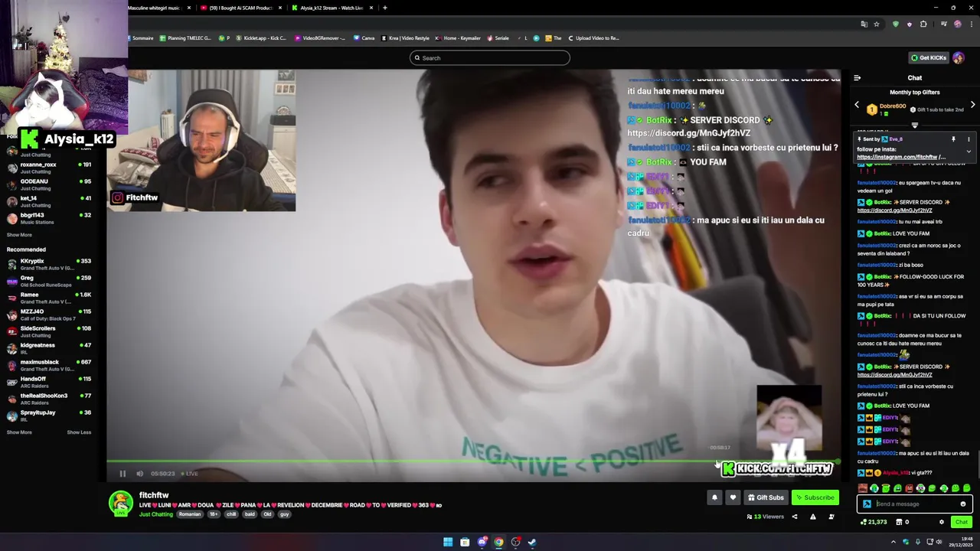The height and width of the screenshot is (551, 980).
Task: Open MZZJ40 Call of Duty channel
Action: 50,315
